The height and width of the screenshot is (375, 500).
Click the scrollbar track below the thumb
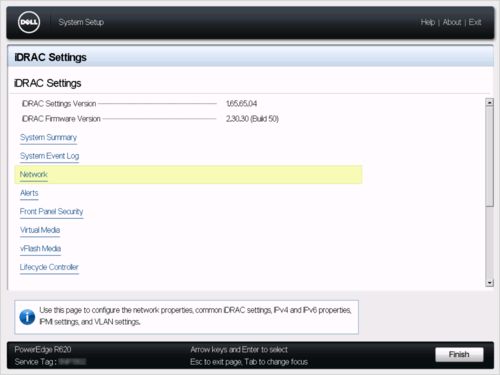click(x=489, y=243)
